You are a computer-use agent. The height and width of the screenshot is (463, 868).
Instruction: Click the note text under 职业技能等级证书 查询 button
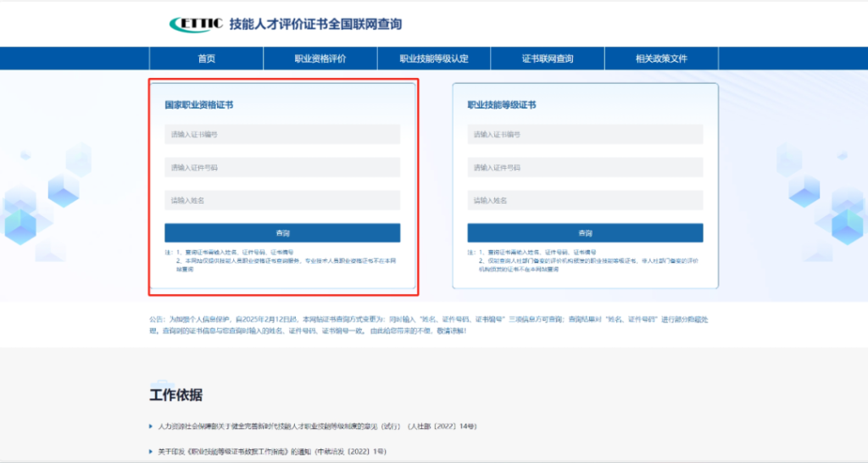point(583,261)
